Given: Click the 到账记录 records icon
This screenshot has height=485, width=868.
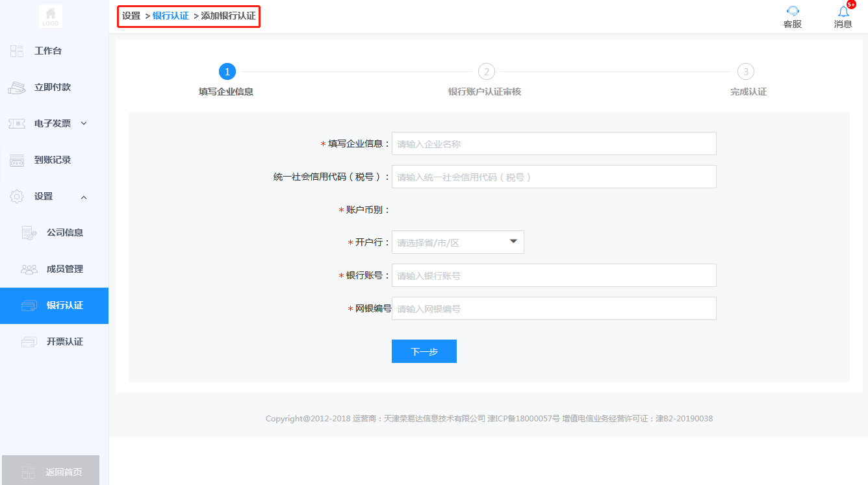Looking at the screenshot, I should pos(17,160).
